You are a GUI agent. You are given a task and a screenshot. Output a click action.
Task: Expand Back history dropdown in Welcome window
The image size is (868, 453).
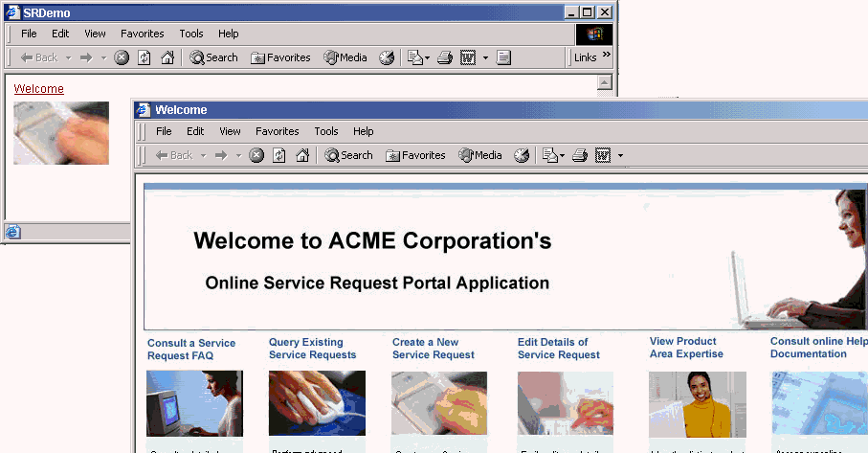pyautogui.click(x=204, y=155)
